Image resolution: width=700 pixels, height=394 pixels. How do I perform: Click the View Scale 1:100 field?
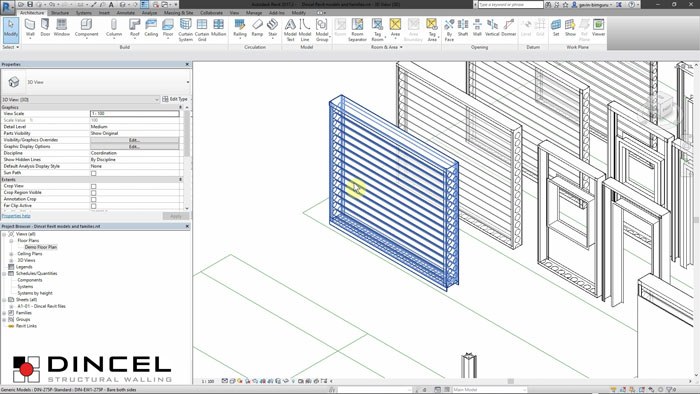pyautogui.click(x=134, y=113)
